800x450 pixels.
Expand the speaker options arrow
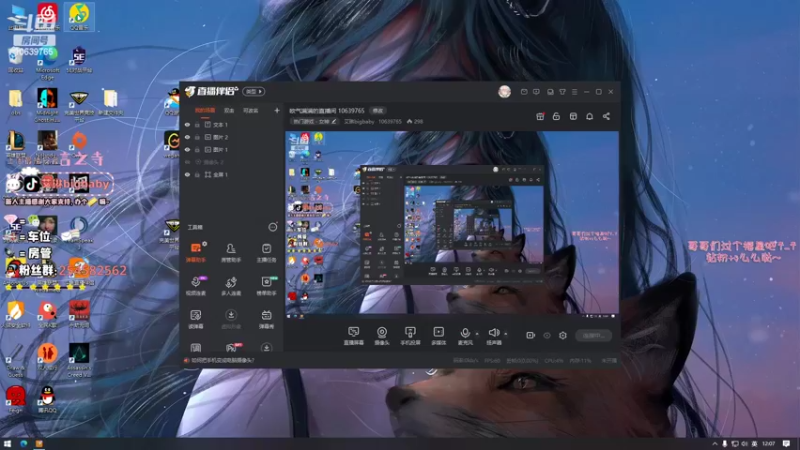tap(506, 334)
